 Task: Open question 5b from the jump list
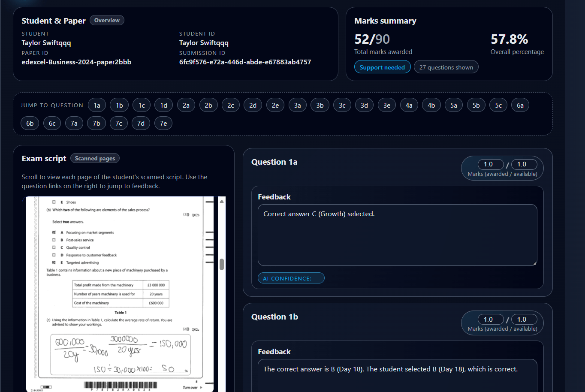(476, 105)
